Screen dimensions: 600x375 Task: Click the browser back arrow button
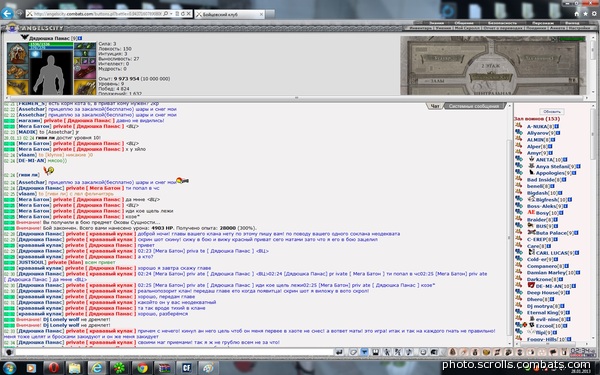(x=7, y=13)
